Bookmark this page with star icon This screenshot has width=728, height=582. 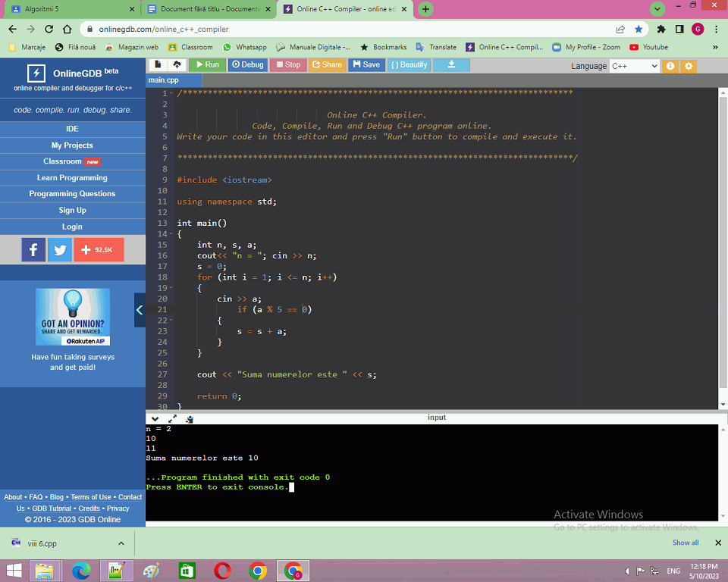click(639, 29)
